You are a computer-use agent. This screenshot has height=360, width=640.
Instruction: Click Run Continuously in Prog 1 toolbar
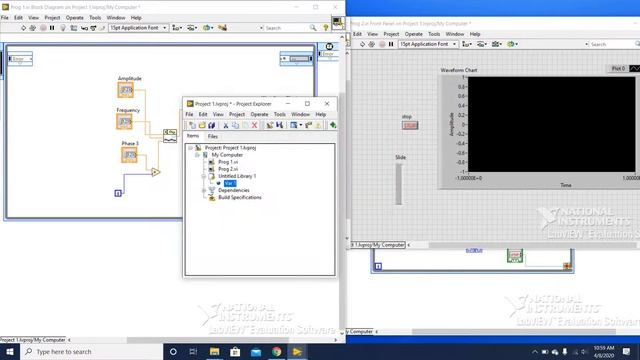coord(33,28)
